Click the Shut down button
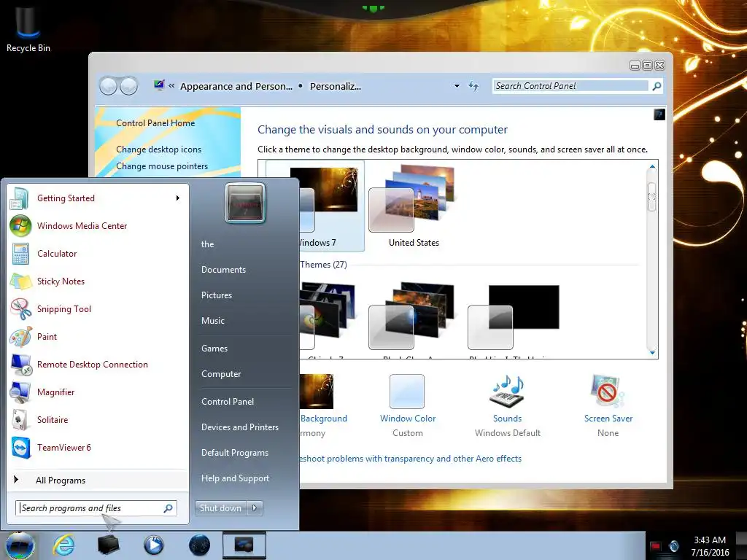 point(220,508)
